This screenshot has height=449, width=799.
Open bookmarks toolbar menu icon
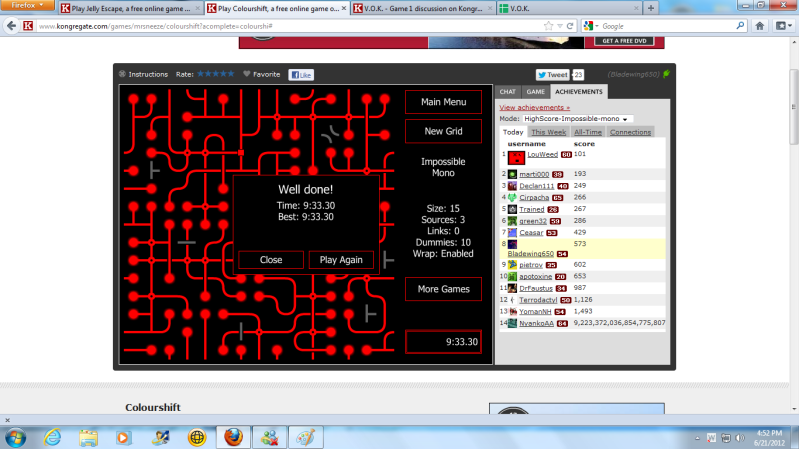coord(783,26)
